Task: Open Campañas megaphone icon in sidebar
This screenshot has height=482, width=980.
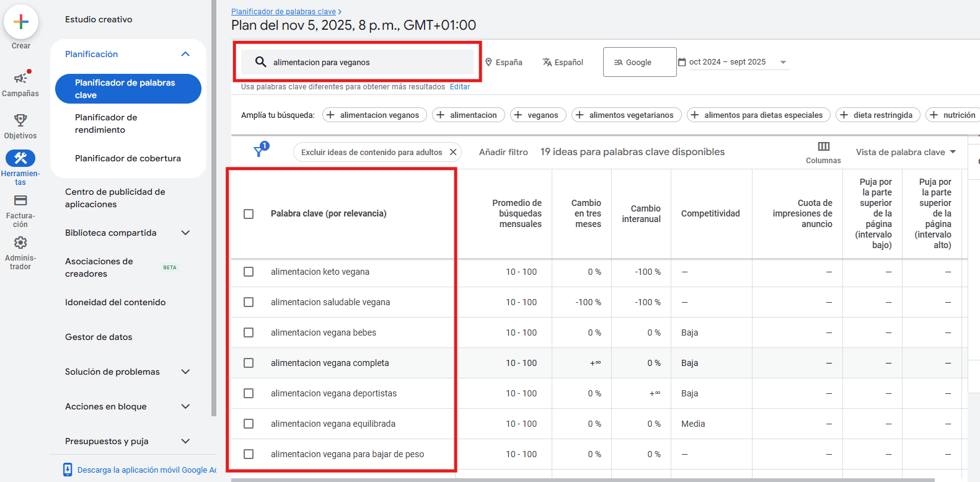Action: (20, 78)
